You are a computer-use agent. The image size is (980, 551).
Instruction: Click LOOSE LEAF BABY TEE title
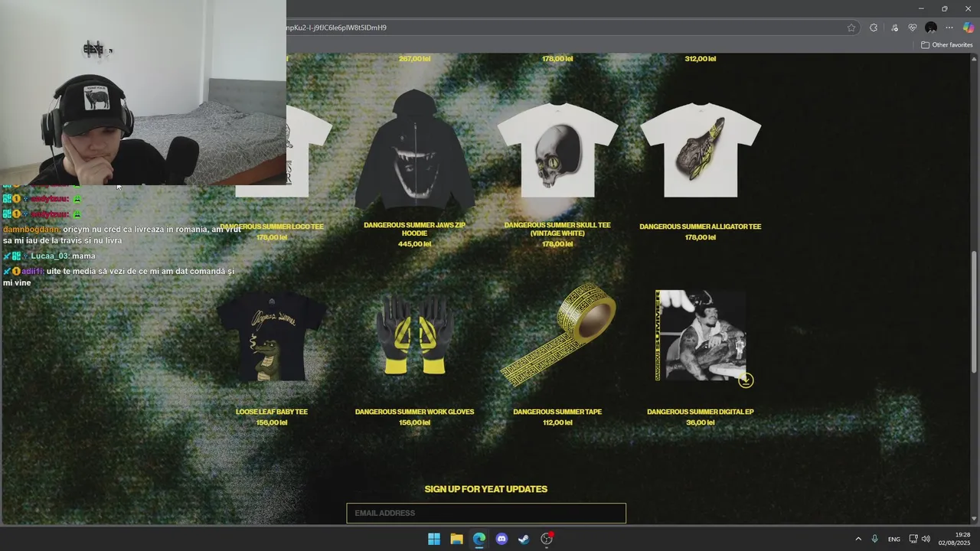point(272,412)
